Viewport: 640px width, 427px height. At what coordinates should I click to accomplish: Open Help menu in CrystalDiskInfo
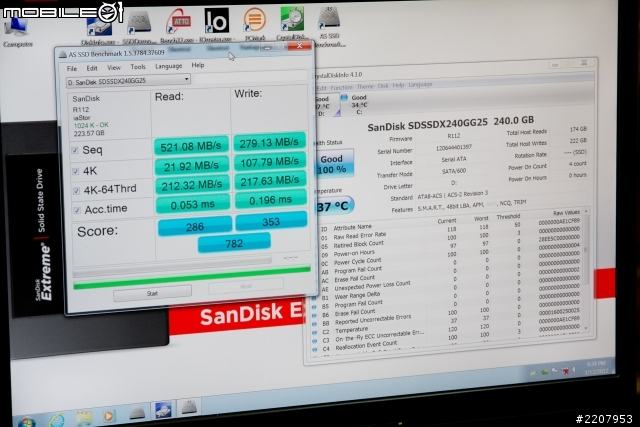398,85
